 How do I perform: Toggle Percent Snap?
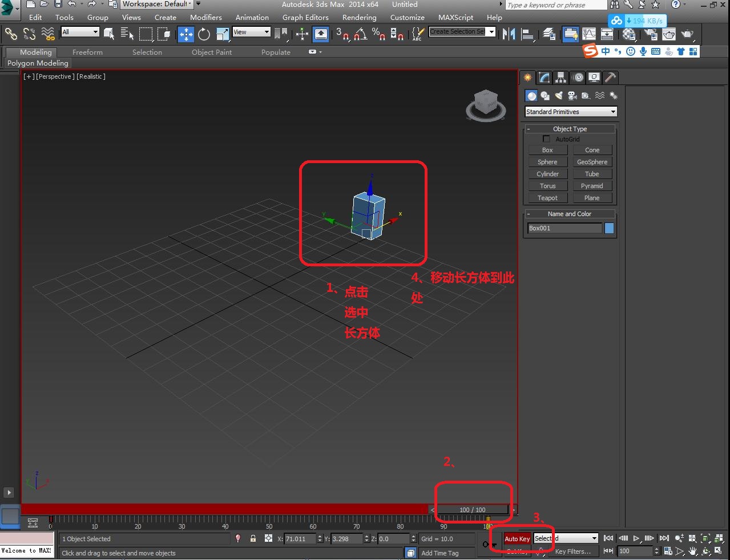(379, 34)
